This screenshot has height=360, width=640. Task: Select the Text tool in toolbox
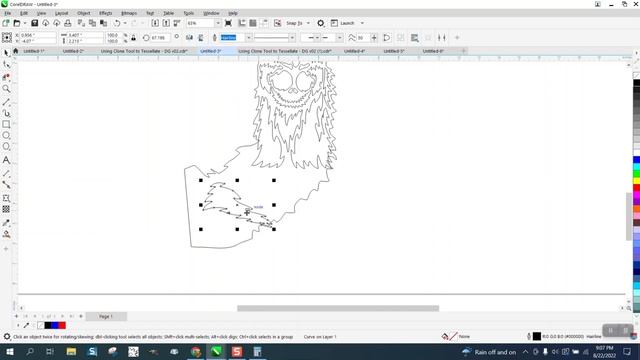point(6,160)
